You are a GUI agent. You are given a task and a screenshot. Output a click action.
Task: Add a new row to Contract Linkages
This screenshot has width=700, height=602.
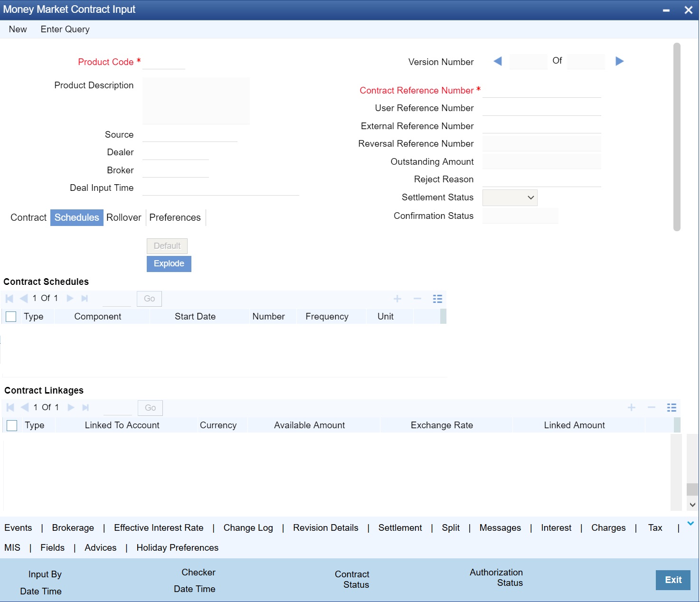pyautogui.click(x=631, y=407)
